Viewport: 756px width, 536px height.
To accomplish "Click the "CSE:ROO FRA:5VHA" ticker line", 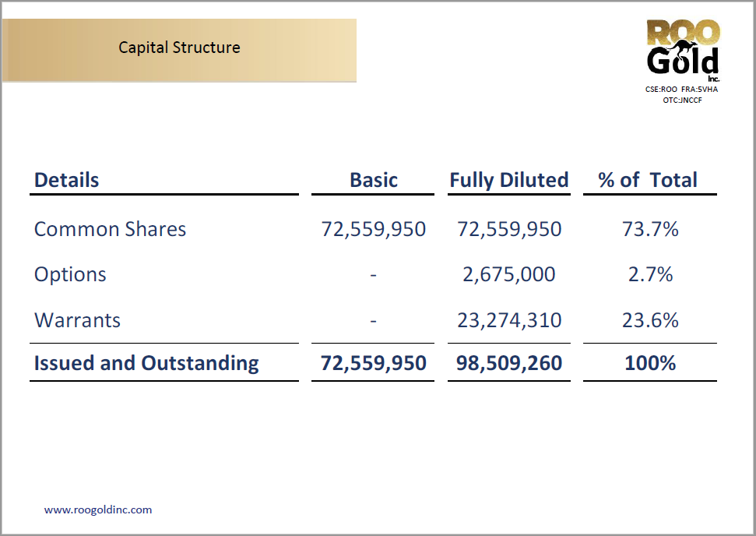I will click(681, 90).
